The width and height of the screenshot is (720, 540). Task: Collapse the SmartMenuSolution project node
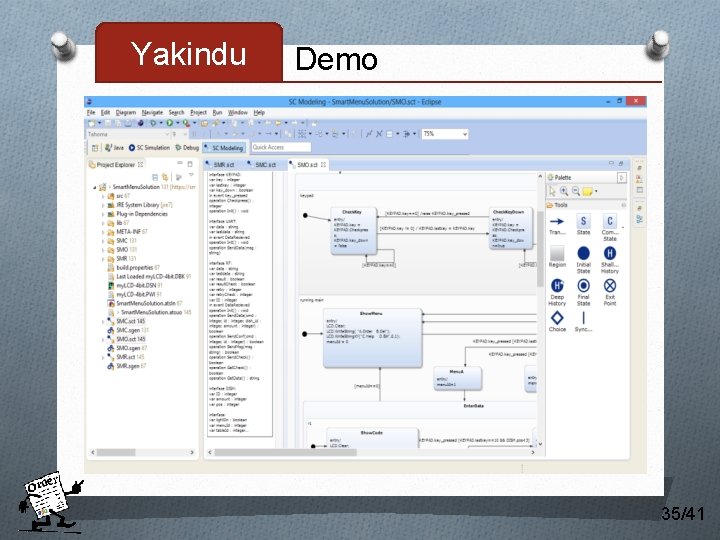point(95,187)
